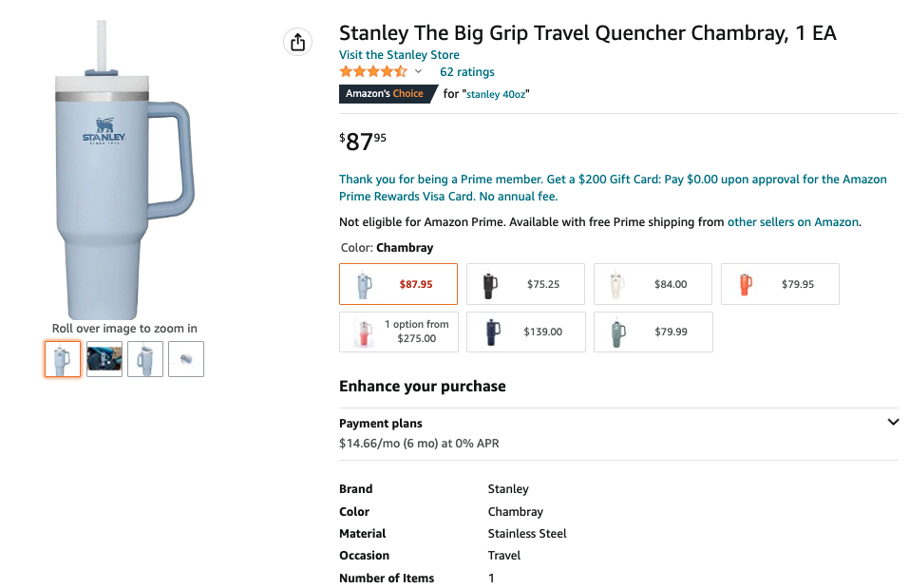
Task: Click the share icon beside product image
Action: [297, 42]
